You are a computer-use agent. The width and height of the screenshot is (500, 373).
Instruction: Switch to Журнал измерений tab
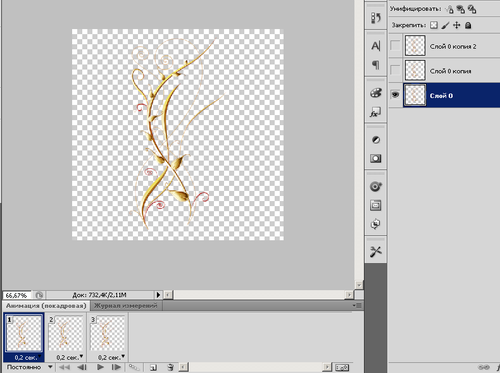coord(125,305)
